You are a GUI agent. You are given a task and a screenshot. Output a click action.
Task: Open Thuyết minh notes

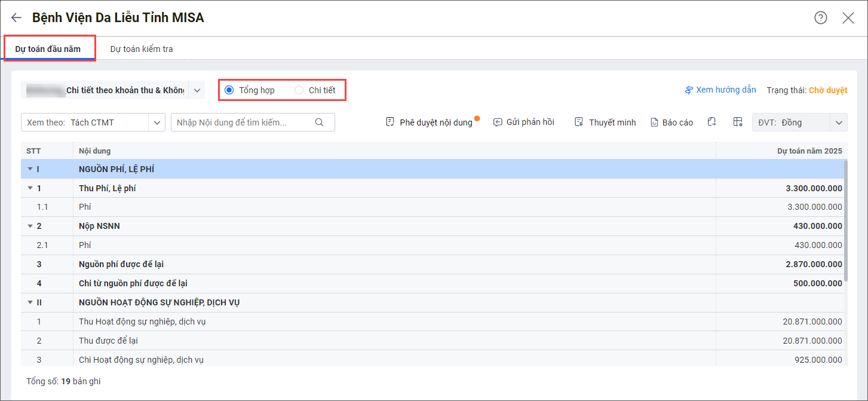(605, 123)
